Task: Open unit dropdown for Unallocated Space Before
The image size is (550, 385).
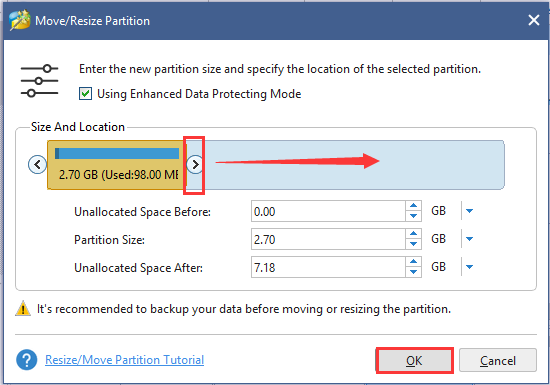Action: (469, 211)
